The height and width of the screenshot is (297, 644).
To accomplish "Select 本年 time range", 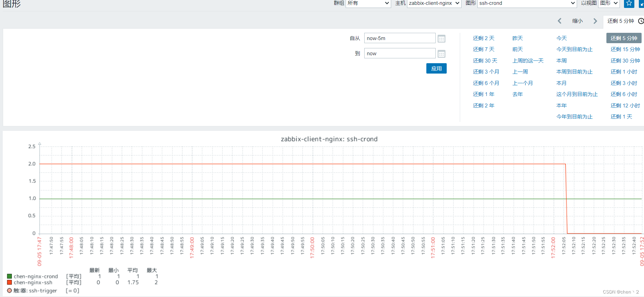I will [562, 106].
